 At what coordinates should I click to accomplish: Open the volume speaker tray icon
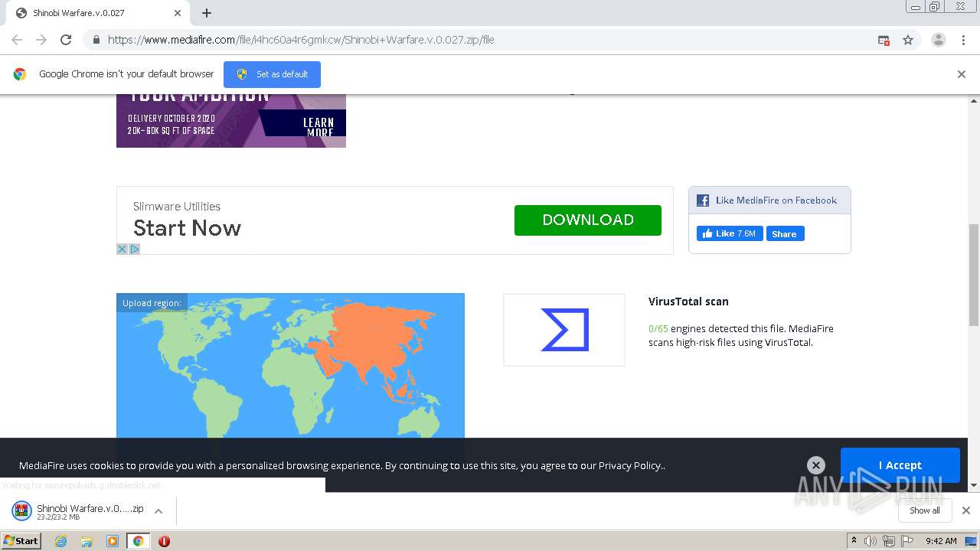(x=870, y=541)
